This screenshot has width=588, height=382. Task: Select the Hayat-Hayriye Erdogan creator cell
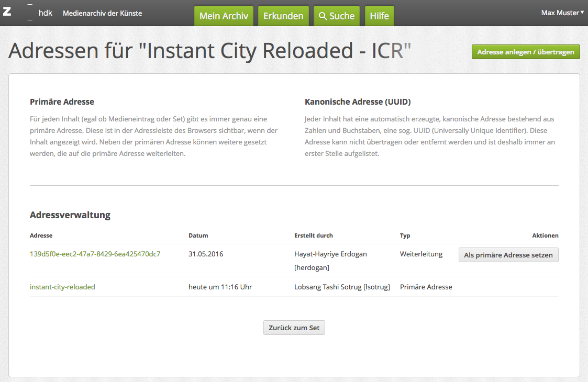click(330, 254)
